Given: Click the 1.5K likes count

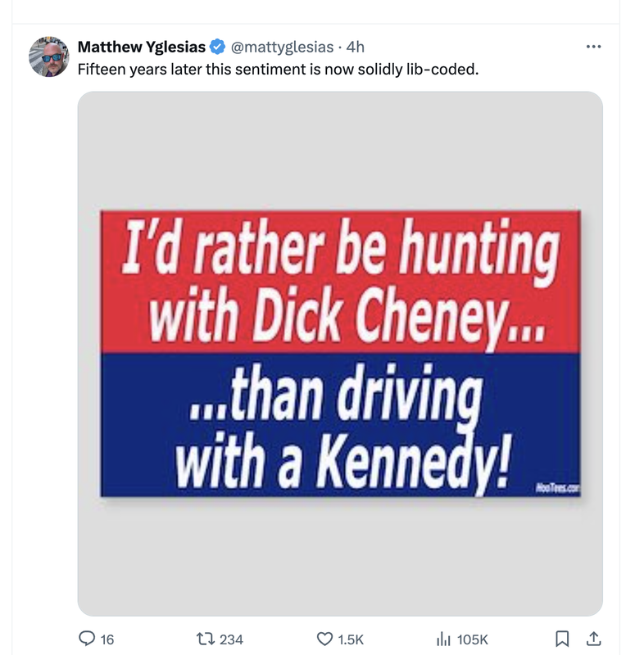Looking at the screenshot, I should [351, 639].
